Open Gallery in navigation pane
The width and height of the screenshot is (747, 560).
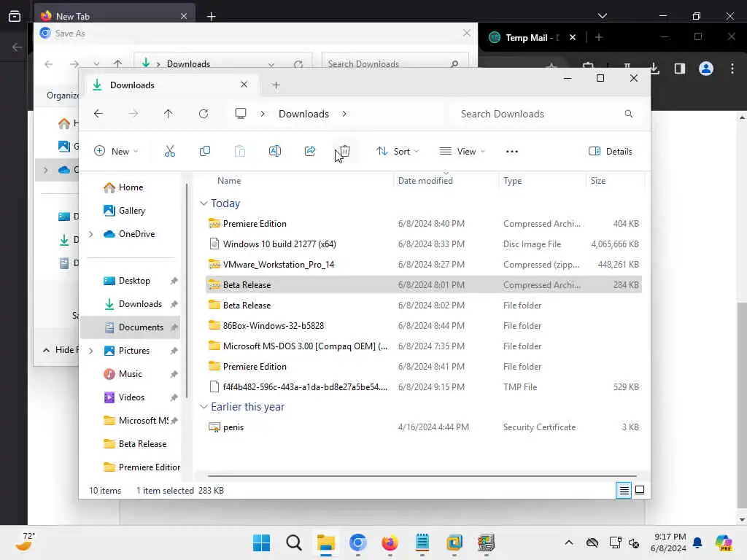[x=124, y=211]
